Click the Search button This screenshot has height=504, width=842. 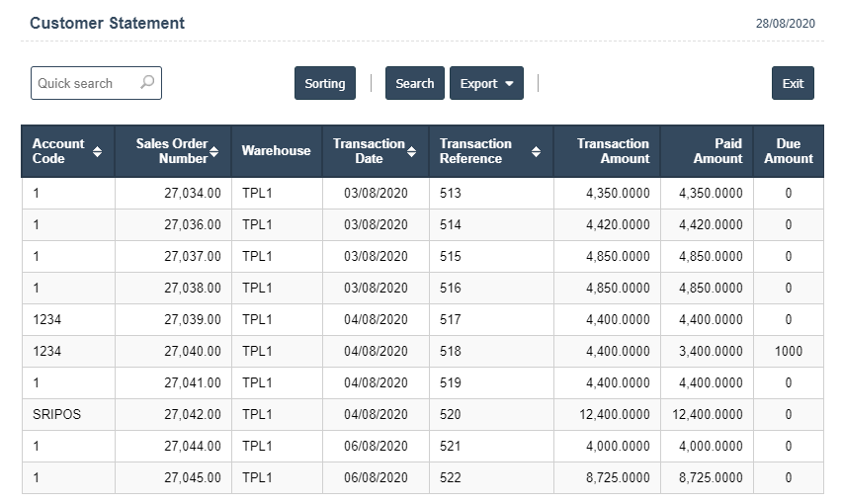[x=414, y=84]
